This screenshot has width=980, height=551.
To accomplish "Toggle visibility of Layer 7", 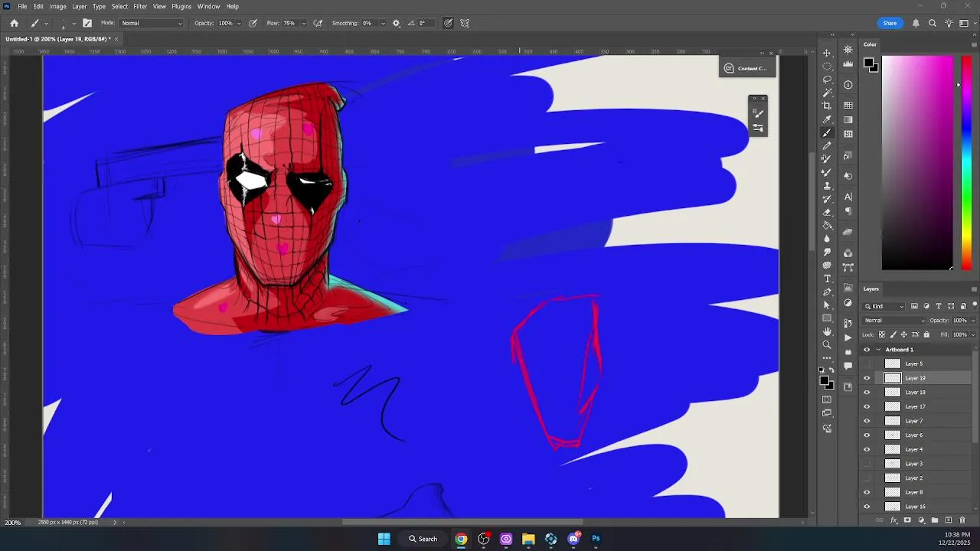I will pos(867,421).
